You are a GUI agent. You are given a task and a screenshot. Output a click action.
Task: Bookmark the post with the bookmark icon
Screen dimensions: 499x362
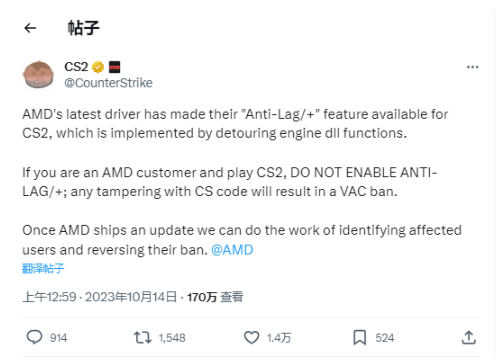click(360, 338)
